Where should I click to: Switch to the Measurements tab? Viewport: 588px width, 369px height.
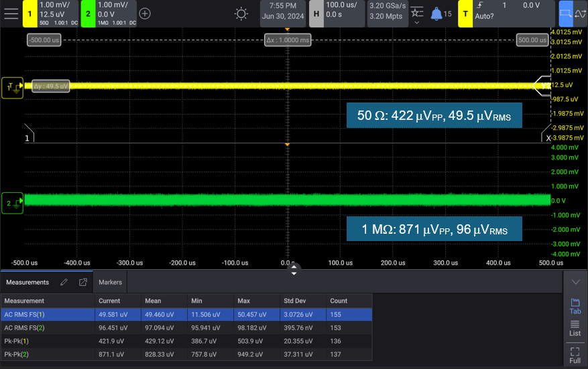click(27, 282)
